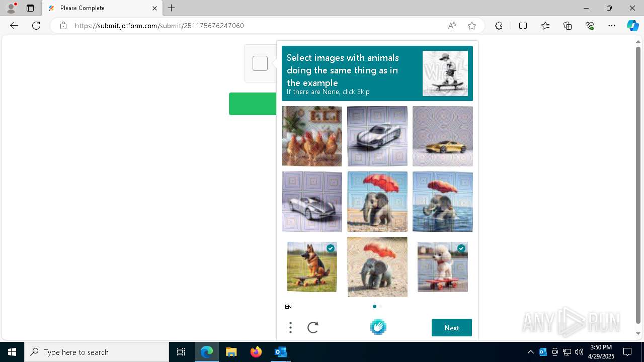Open the Collections icon
The width and height of the screenshot is (644, 362).
pos(568,26)
